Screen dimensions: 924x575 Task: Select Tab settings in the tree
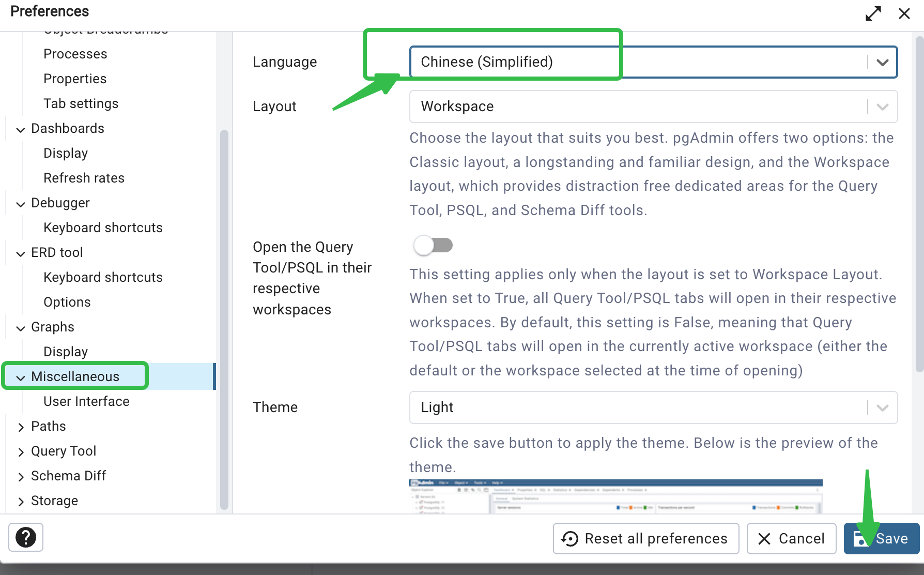pyautogui.click(x=81, y=103)
